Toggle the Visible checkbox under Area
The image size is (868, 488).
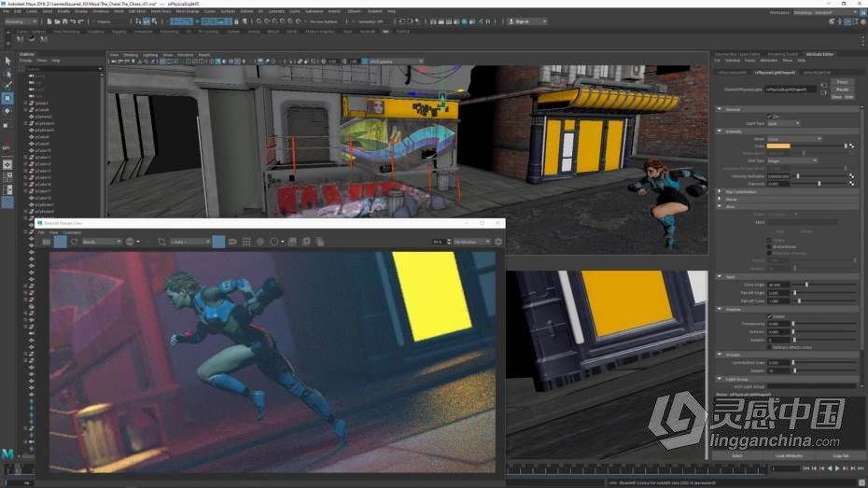point(769,240)
